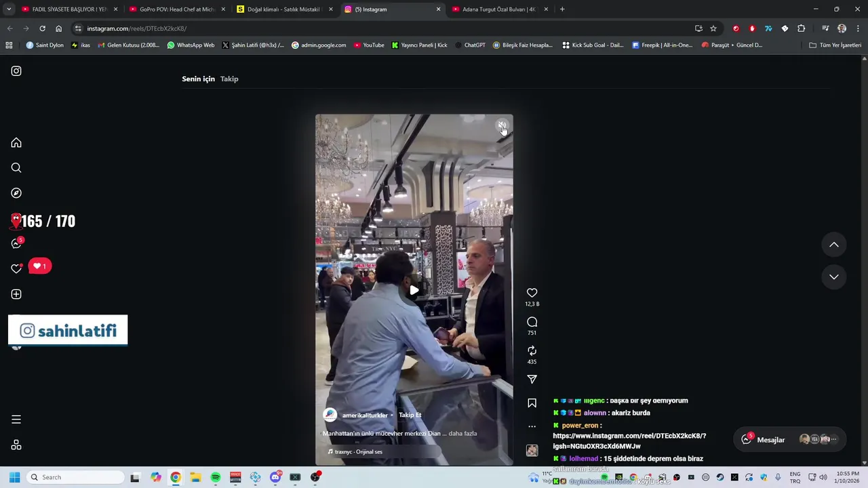Open Chrome three-dot menu
Viewport: 868px width, 488px height.
tap(858, 28)
